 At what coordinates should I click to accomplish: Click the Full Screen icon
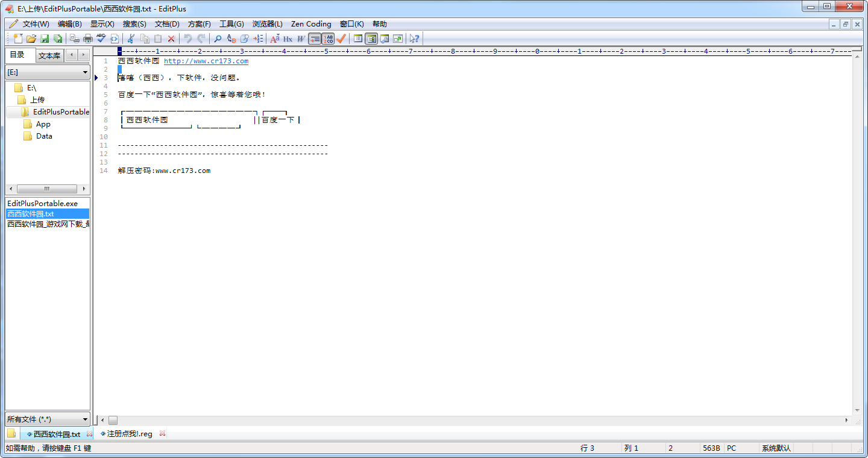(398, 39)
